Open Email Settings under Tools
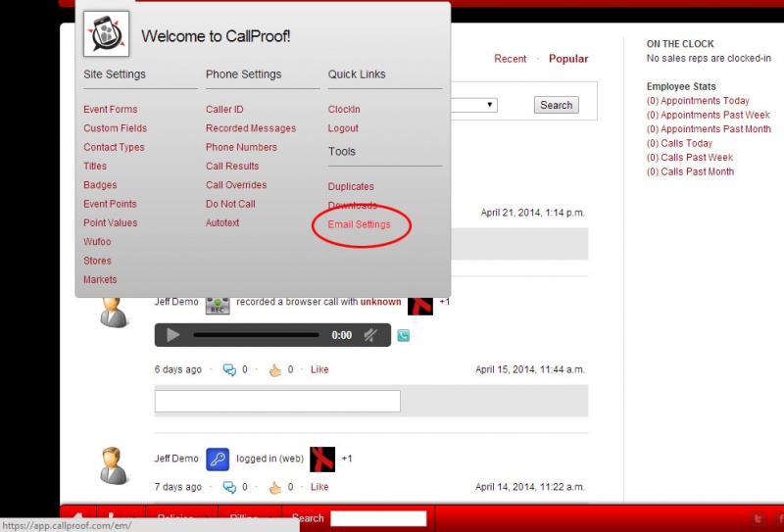 (x=359, y=224)
